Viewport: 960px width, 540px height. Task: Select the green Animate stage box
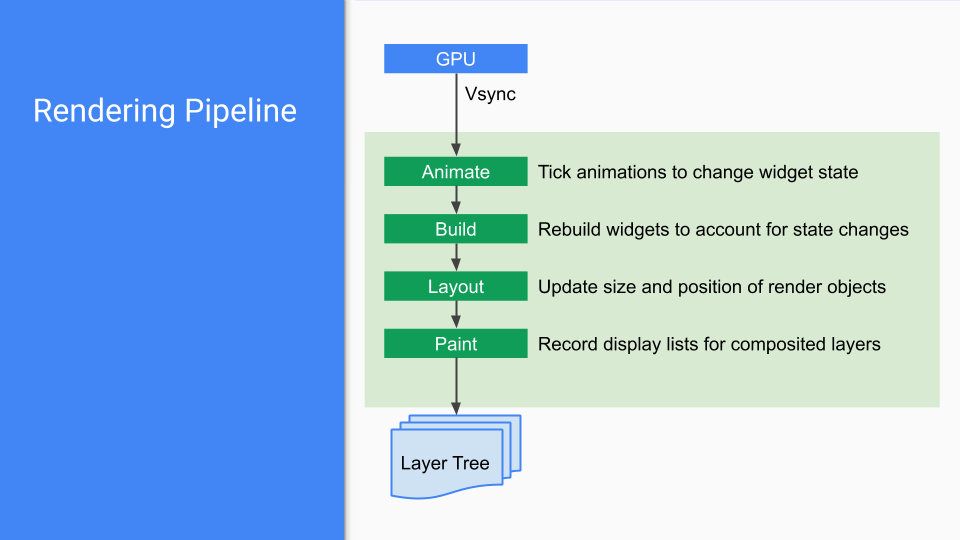click(x=456, y=171)
